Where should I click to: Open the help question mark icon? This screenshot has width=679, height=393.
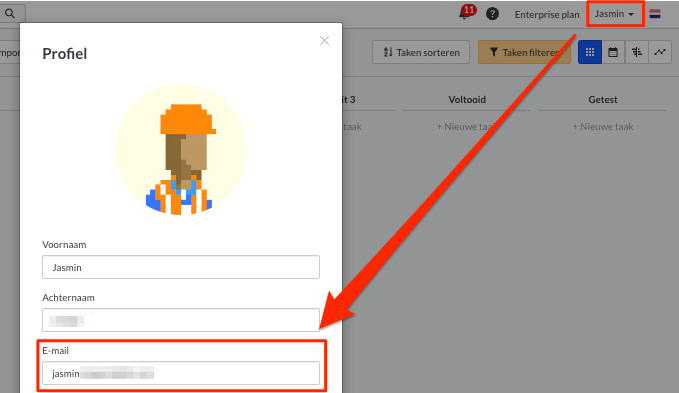[492, 14]
